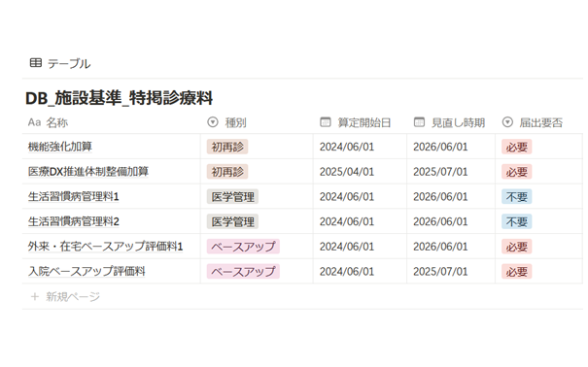This screenshot has height=367, width=588.
Task: Select the 初再診 tag for 機能強化加算
Action: coord(227,147)
